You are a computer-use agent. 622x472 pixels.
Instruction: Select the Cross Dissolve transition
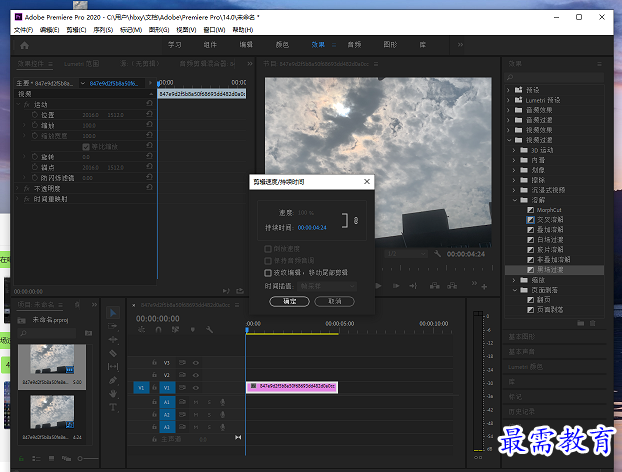[x=550, y=220]
